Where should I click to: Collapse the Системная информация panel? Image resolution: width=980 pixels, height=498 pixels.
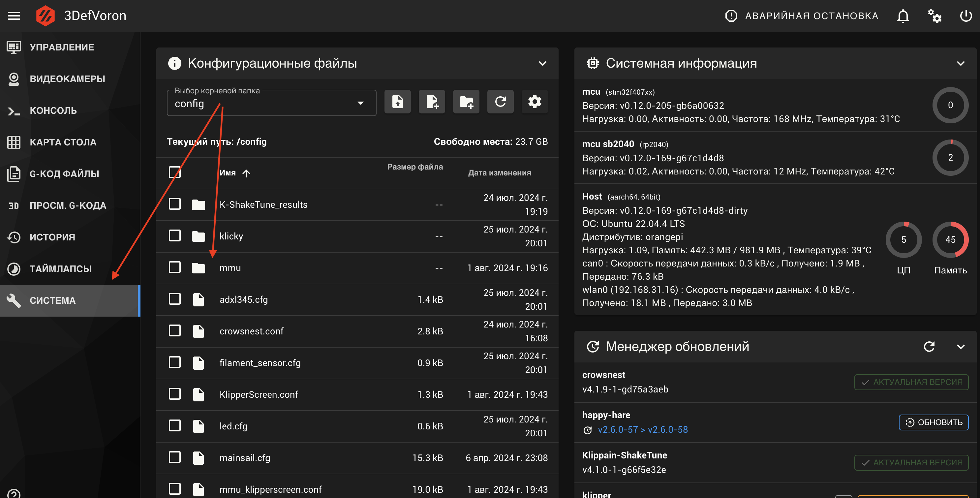pos(961,64)
